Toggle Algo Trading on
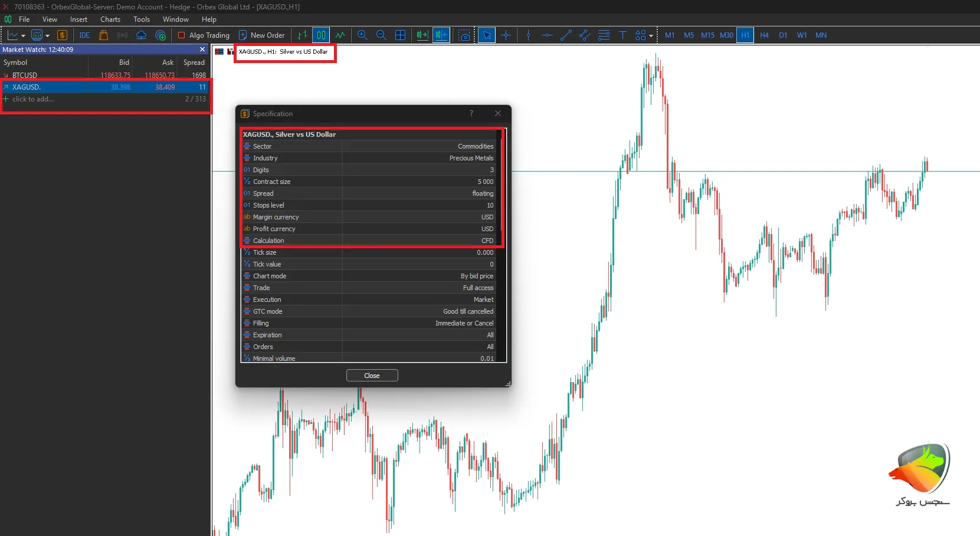 point(204,35)
